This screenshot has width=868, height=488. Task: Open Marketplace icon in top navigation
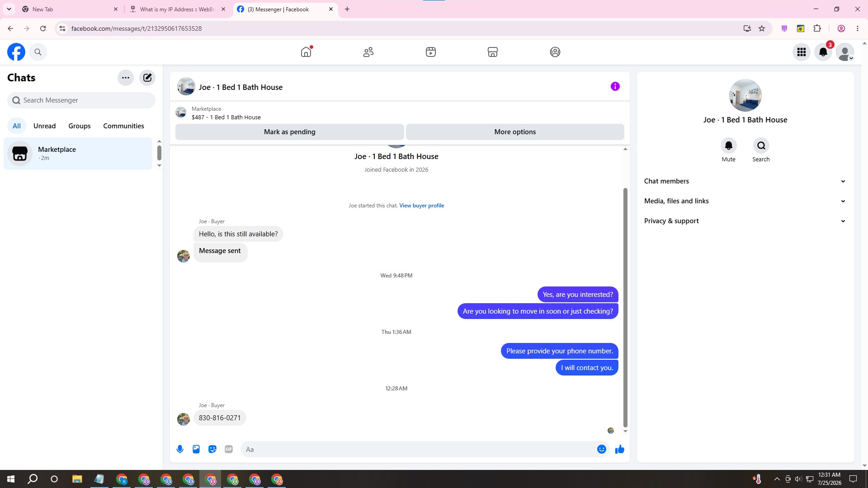click(493, 52)
